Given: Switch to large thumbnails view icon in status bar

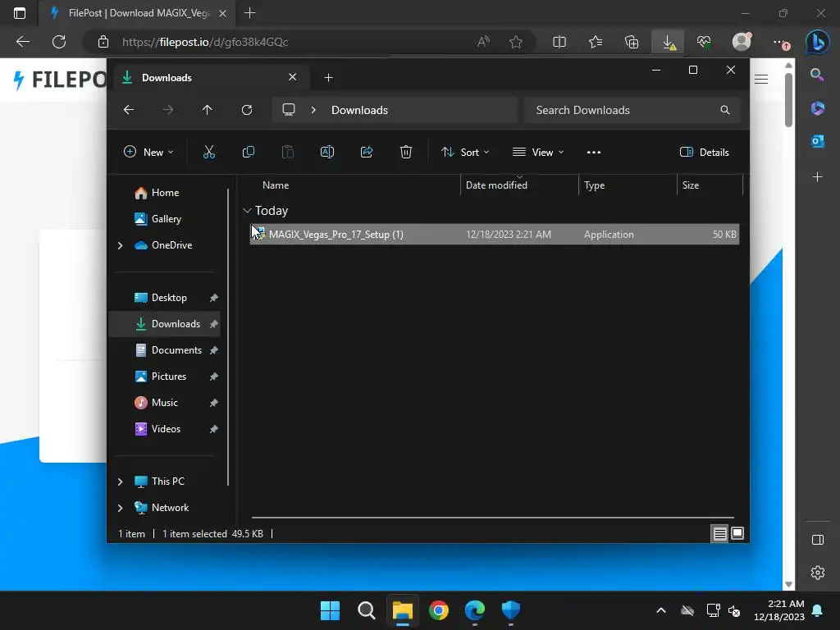Looking at the screenshot, I should pos(737,533).
